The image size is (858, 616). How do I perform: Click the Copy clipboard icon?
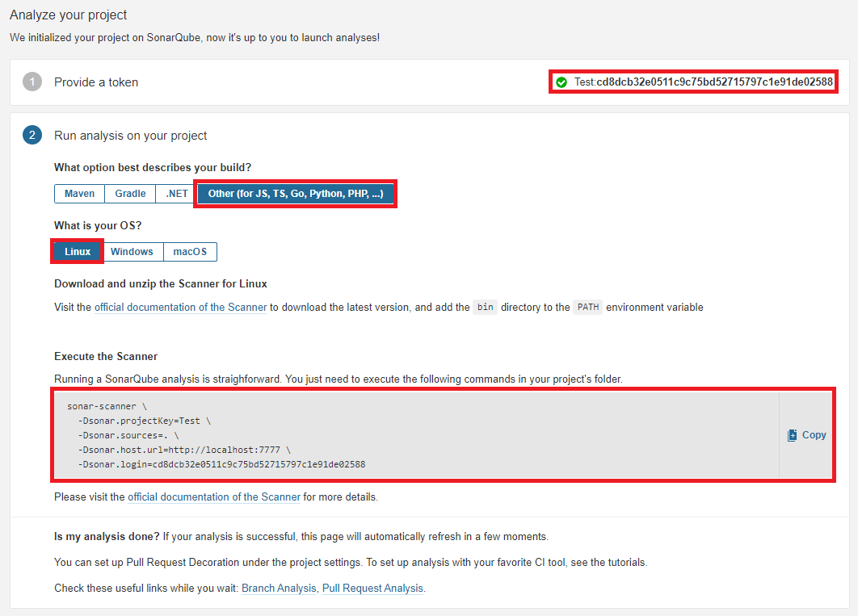click(x=793, y=435)
